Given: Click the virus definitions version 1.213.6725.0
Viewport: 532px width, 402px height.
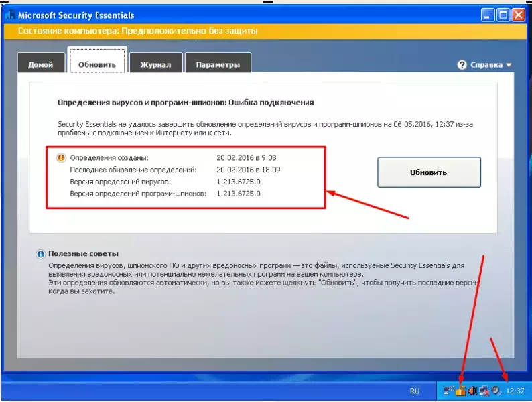Looking at the screenshot, I should click(239, 182).
